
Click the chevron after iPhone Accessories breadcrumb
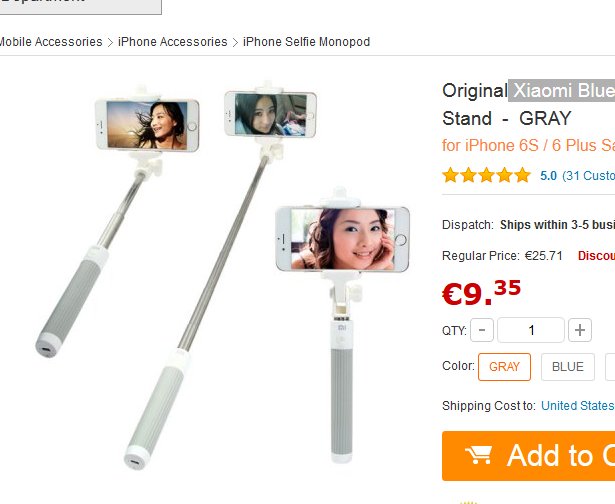click(x=235, y=42)
